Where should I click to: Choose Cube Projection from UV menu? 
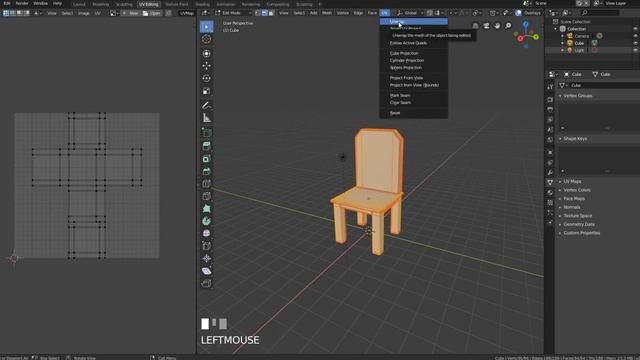[x=413, y=53]
